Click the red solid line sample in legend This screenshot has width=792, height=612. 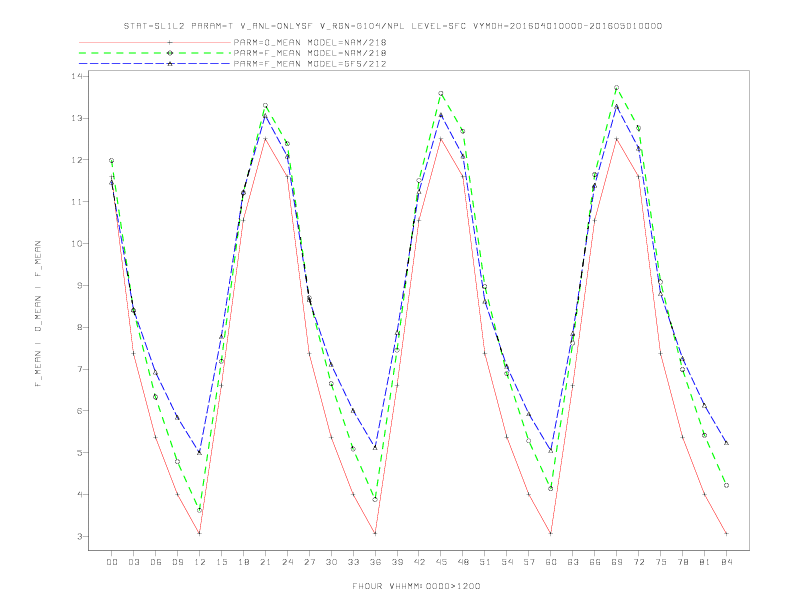click(x=155, y=42)
